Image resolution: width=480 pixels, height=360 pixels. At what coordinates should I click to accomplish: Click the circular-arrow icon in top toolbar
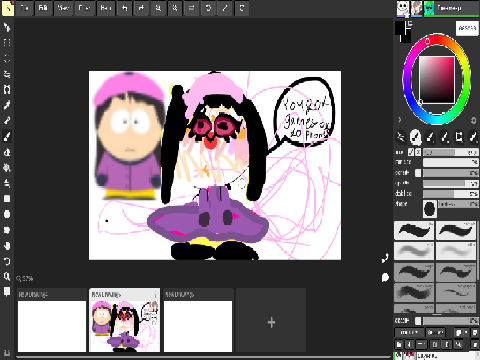(208, 8)
